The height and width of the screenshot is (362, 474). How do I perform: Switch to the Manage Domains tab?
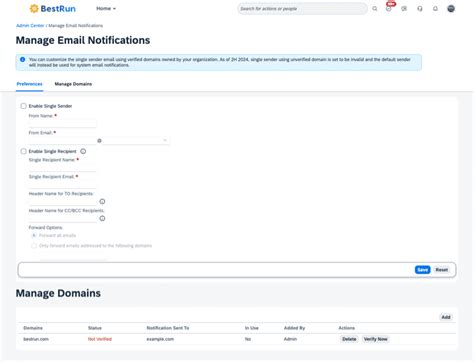coord(73,84)
